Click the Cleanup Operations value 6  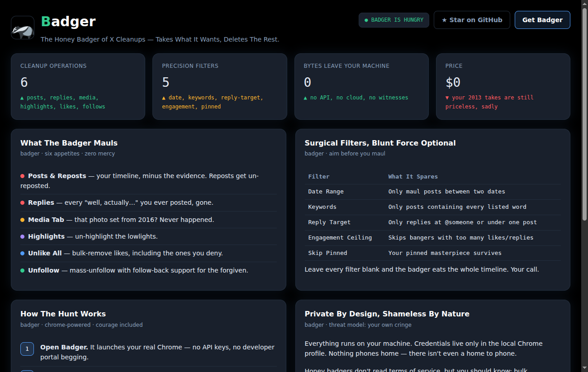24,82
